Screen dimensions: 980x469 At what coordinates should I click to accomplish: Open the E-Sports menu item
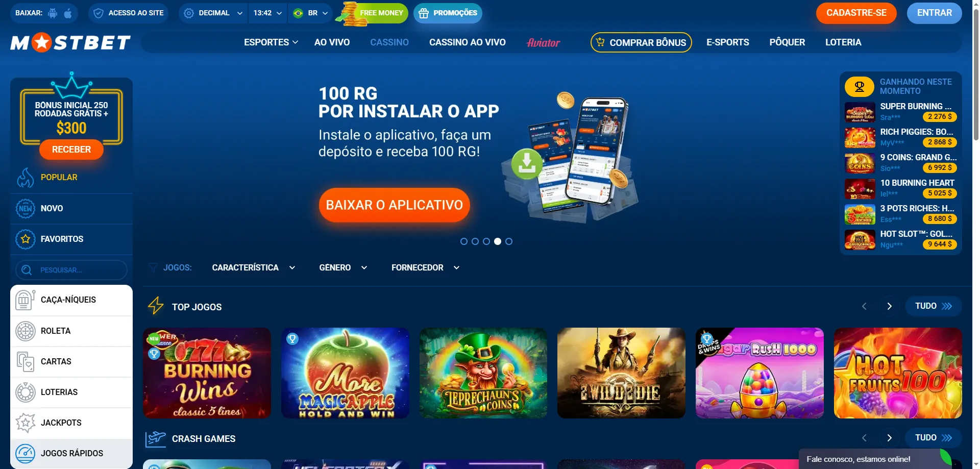pyautogui.click(x=728, y=42)
